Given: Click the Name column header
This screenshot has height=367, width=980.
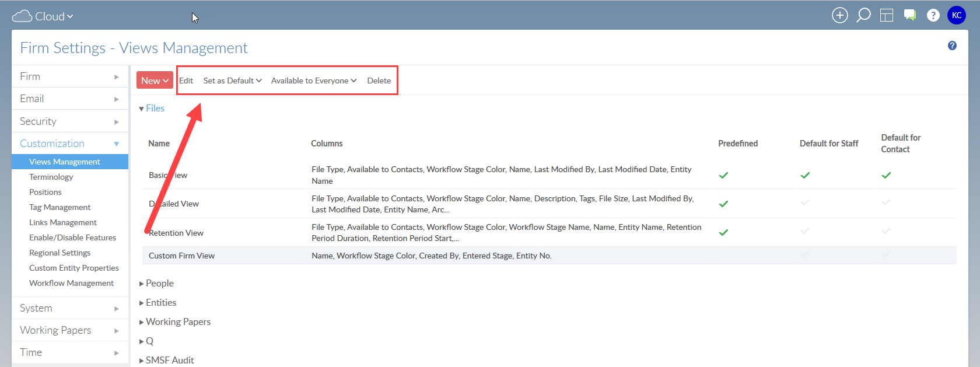Looking at the screenshot, I should click(x=159, y=144).
